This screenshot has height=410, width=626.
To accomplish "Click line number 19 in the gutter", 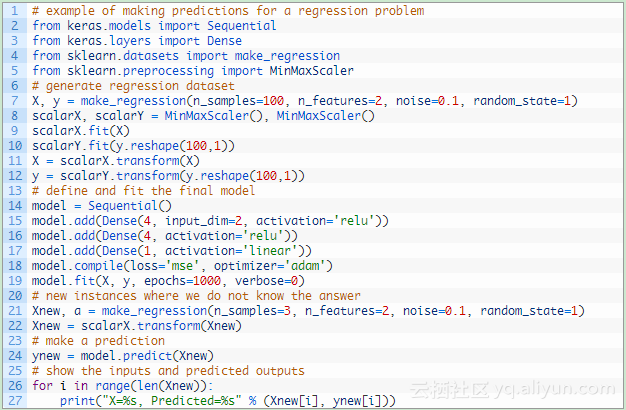I will click(15, 281).
